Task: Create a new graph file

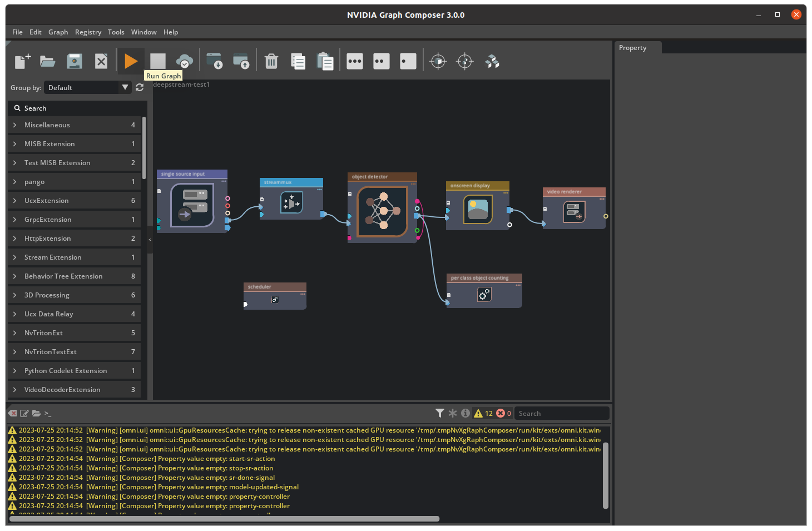Action: [x=22, y=61]
